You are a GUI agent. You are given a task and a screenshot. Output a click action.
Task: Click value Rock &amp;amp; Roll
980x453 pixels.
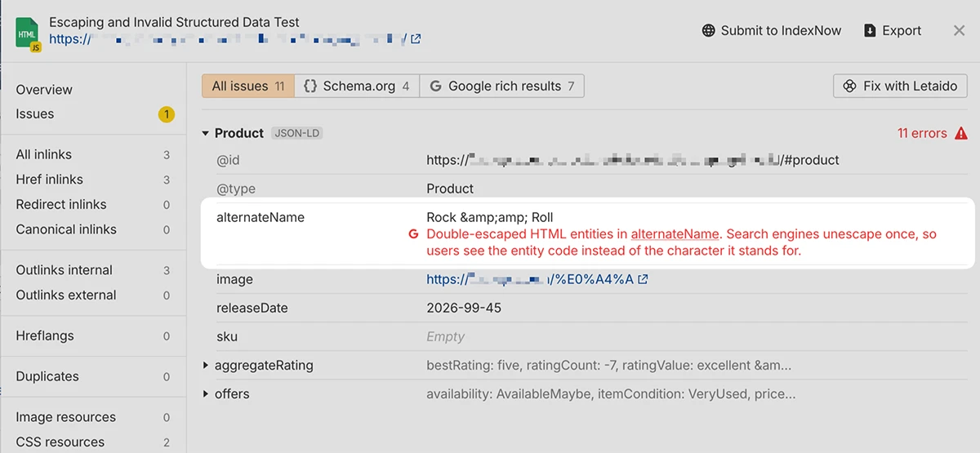489,218
